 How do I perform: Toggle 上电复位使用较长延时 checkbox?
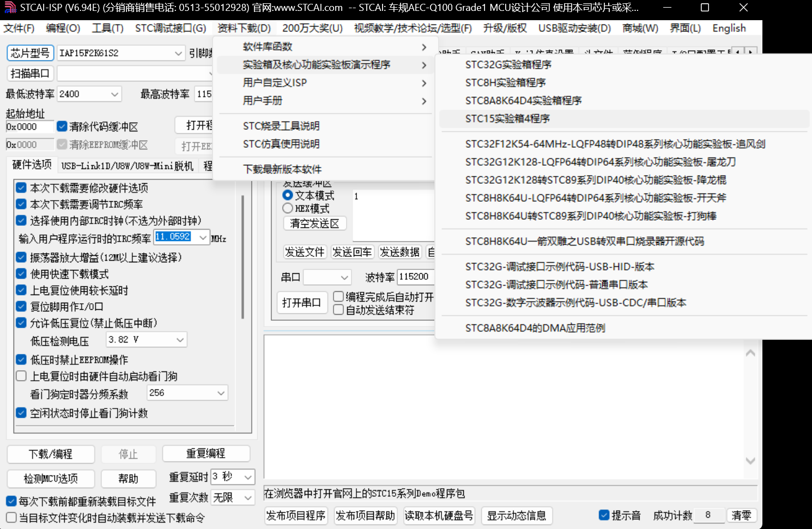point(21,290)
